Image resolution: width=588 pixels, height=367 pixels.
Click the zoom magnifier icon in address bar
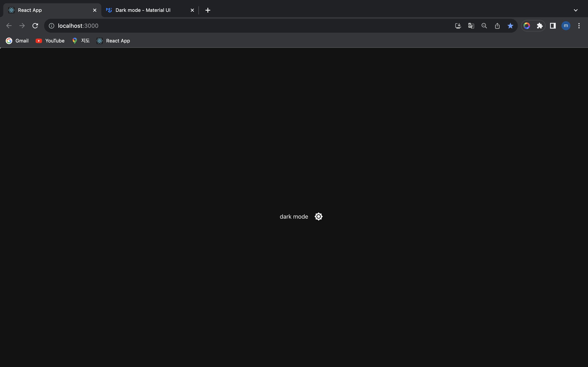(x=484, y=26)
